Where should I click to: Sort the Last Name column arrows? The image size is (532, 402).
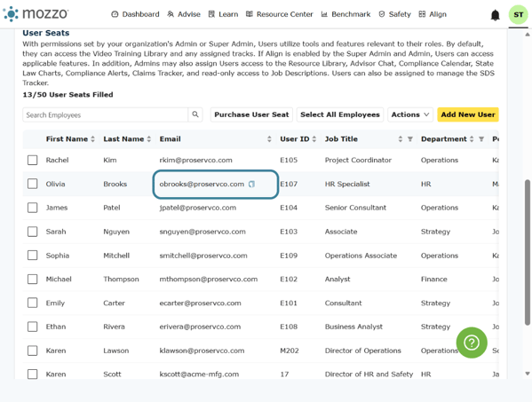tap(148, 139)
